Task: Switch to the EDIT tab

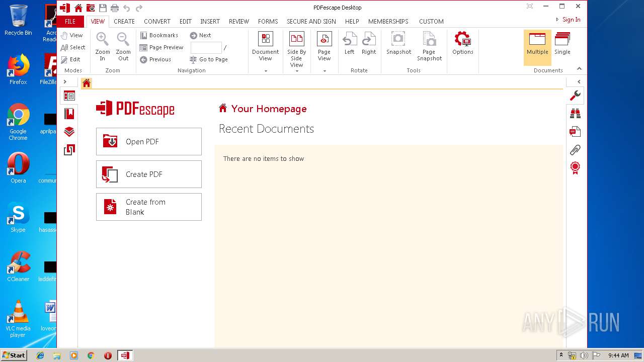Action: [x=185, y=21]
